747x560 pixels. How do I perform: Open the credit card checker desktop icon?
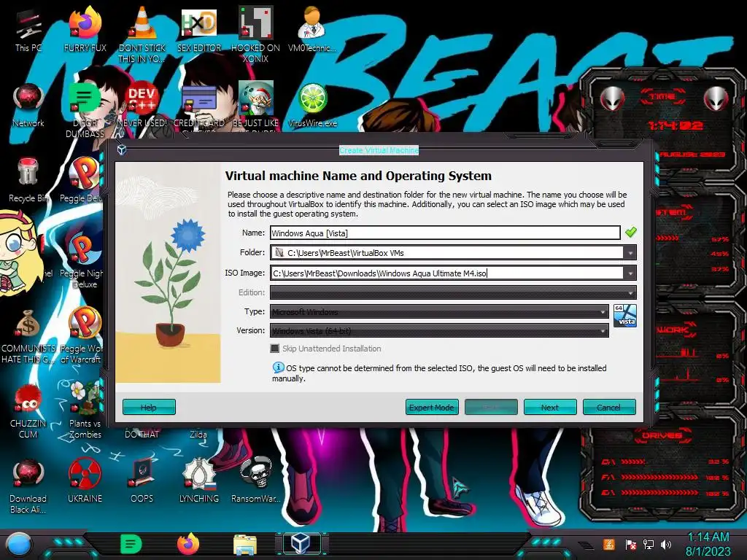198,107
